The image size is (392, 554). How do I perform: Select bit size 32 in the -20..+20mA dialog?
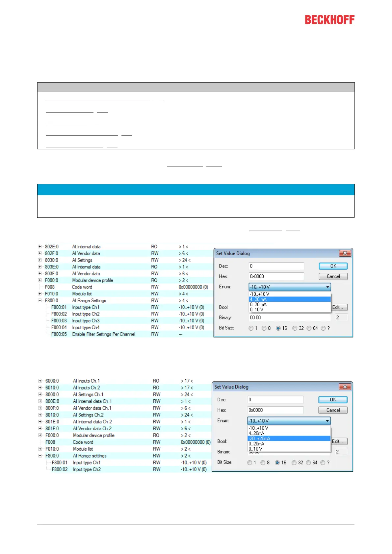(x=294, y=463)
